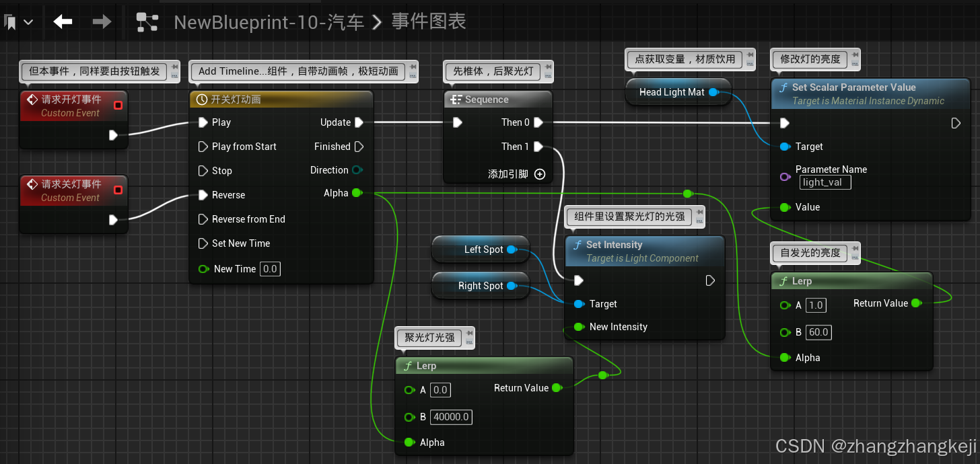
Task: Toggle the pin on comment 但本事件，同样要由按钮触发
Action: tap(175, 67)
